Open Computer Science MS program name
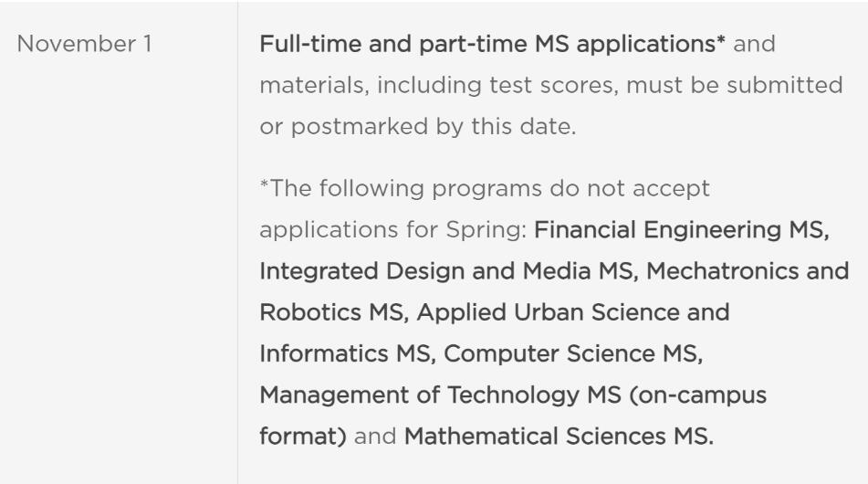 pos(573,353)
